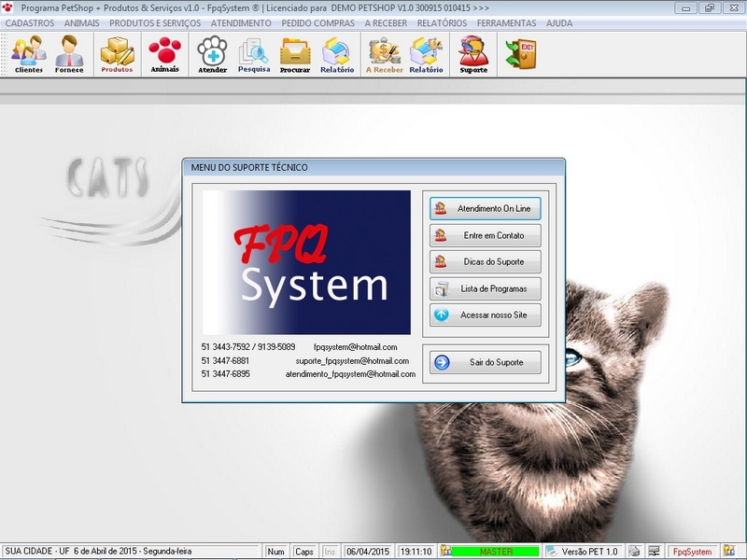The width and height of the screenshot is (747, 560).
Task: Click the Lista de Programas button
Action: [485, 288]
